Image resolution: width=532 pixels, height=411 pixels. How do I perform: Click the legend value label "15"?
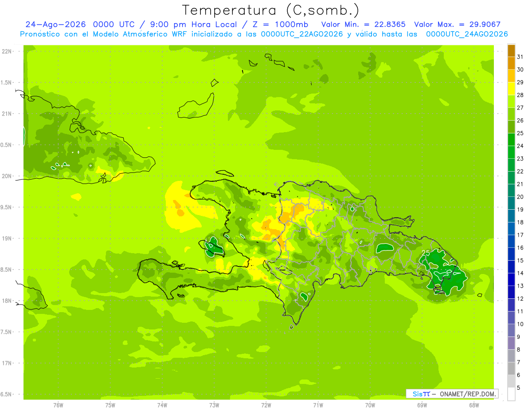click(x=520, y=261)
